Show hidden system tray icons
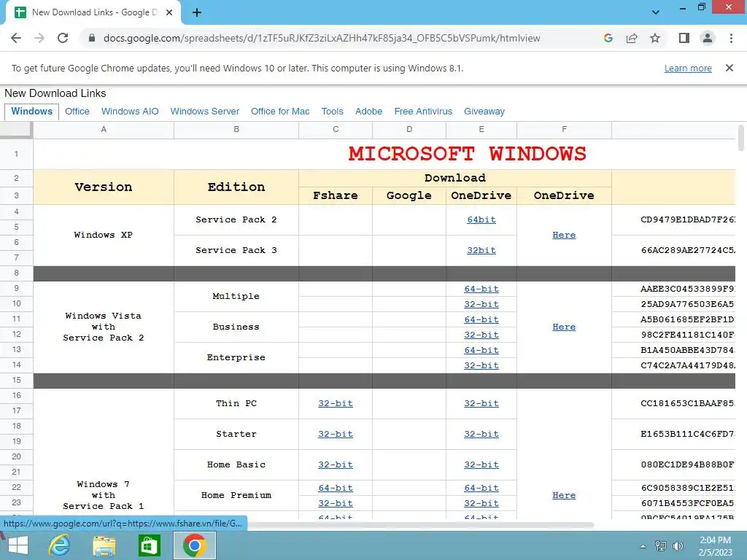This screenshot has width=747, height=560. (x=643, y=546)
